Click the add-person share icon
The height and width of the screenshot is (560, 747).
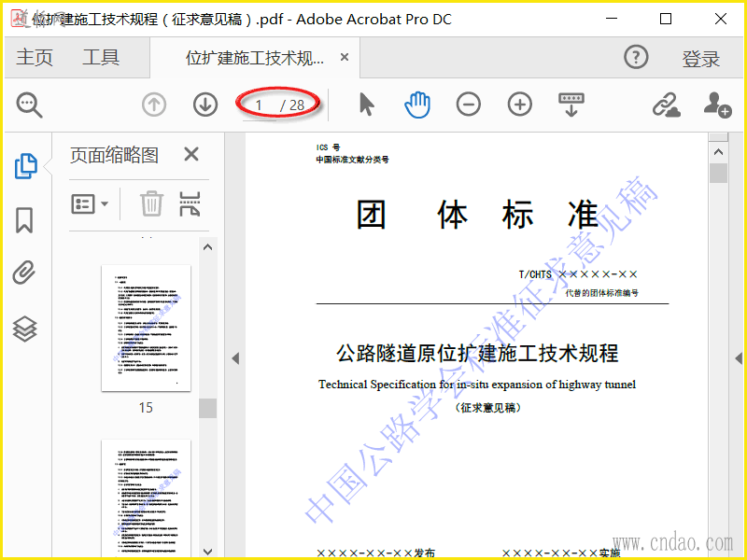(717, 105)
